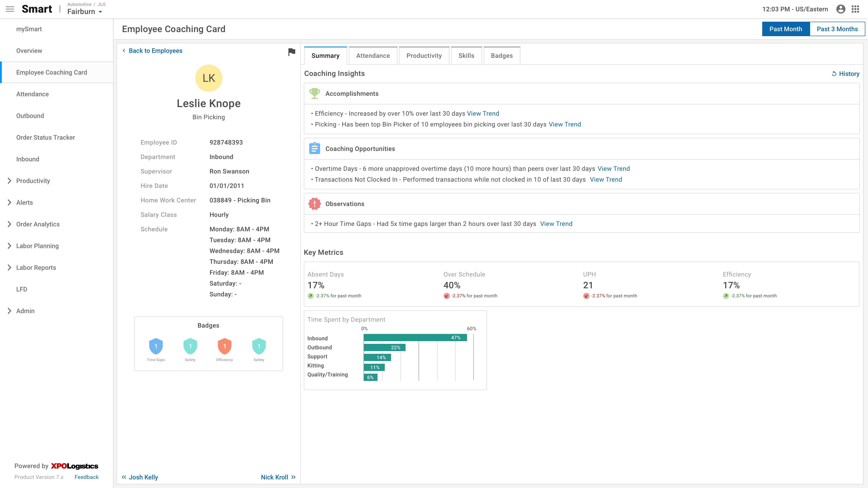Image resolution: width=868 pixels, height=488 pixels.
Task: Open the Fairburn site dropdown
Action: [x=85, y=12]
